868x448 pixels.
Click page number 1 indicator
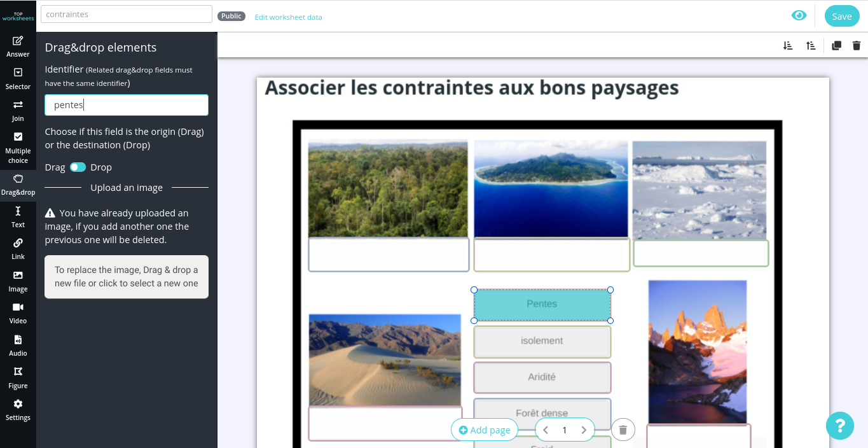[565, 430]
